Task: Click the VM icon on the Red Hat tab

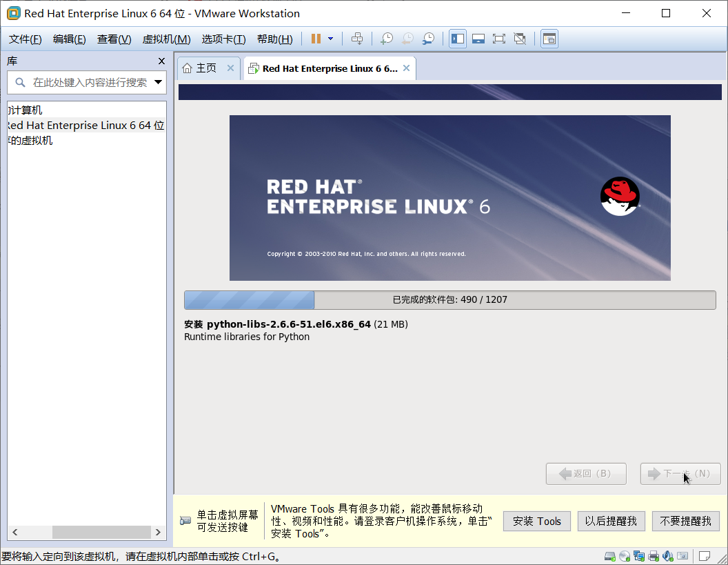Action: point(254,68)
